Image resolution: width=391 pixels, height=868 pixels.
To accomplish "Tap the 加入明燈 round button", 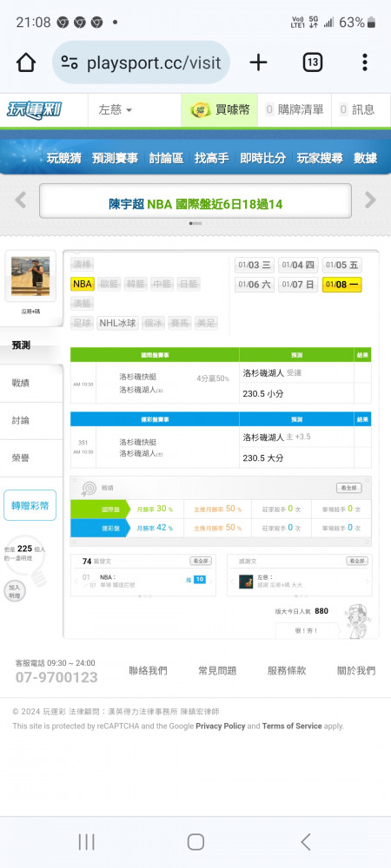I will (15, 591).
